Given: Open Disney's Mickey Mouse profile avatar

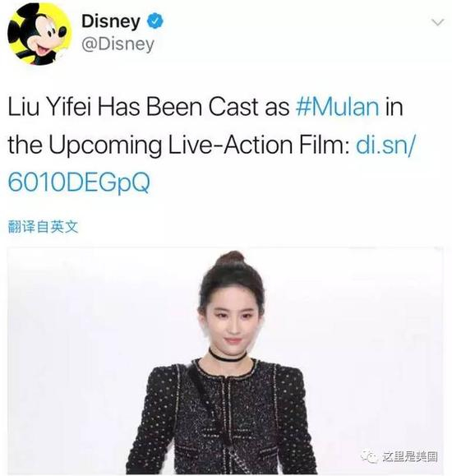Looking at the screenshot, I should [39, 33].
